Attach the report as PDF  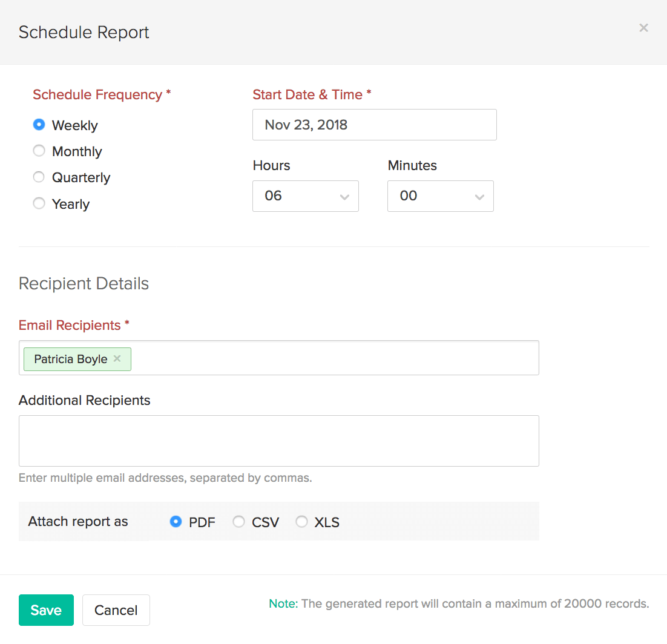(x=176, y=521)
